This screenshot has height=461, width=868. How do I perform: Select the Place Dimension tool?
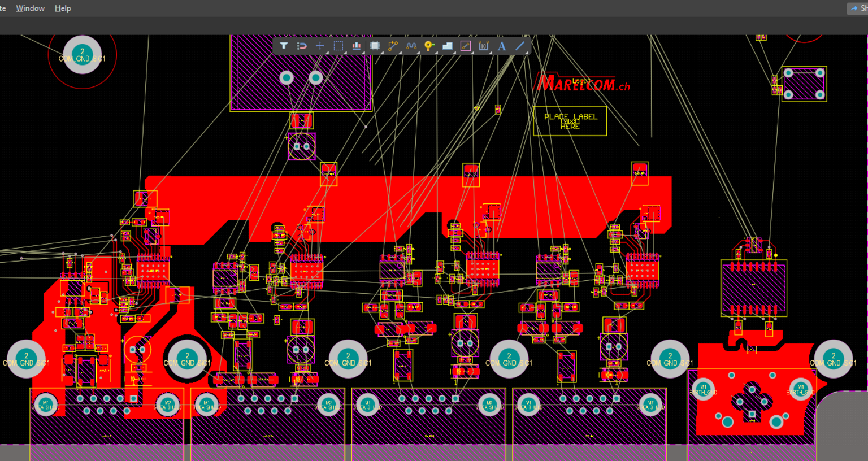point(484,46)
